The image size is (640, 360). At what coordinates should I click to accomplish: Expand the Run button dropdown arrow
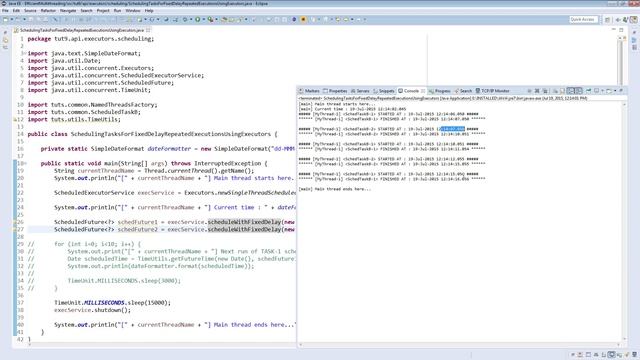tap(203, 19)
